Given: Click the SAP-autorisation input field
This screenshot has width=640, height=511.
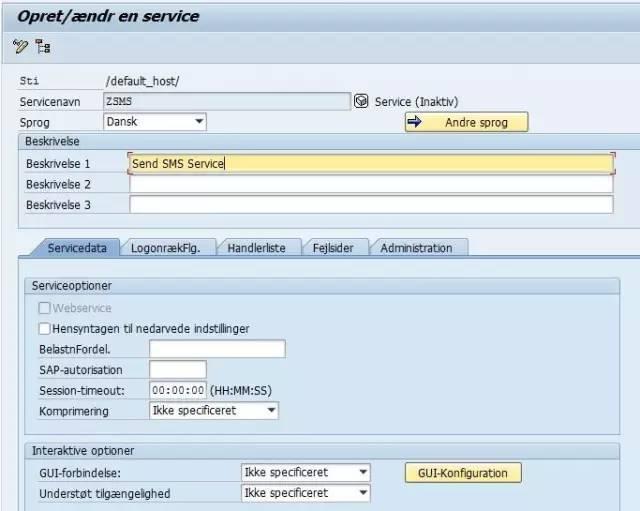Looking at the screenshot, I should click(x=178, y=370).
